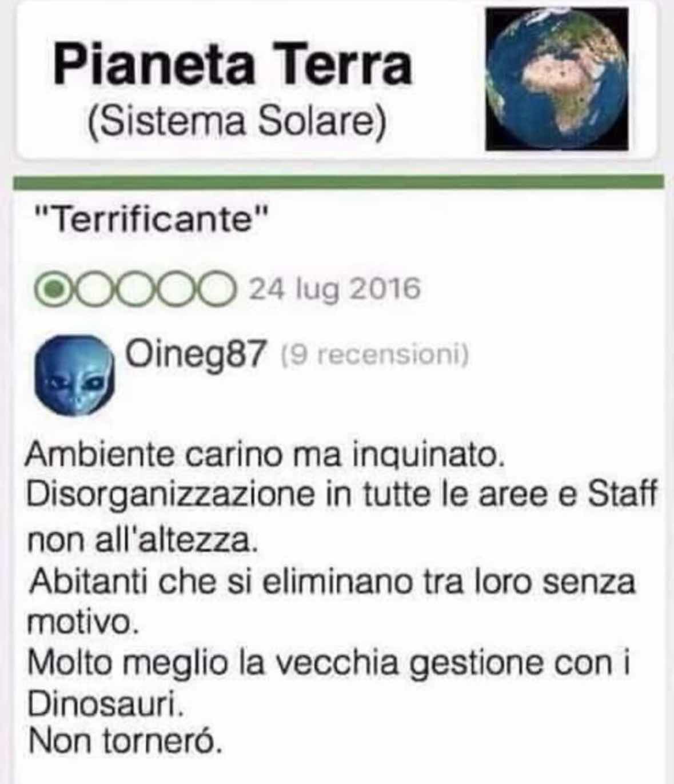Click the "Ambiente carino ma inquinato" line
This screenshot has height=784, width=674.
265,455
